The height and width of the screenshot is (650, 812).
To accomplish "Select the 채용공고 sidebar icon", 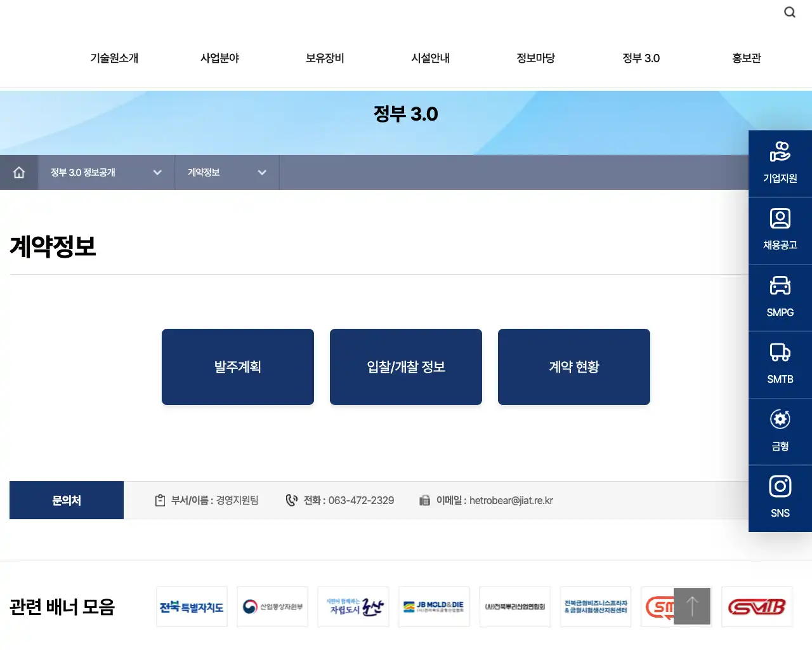I will click(x=780, y=229).
